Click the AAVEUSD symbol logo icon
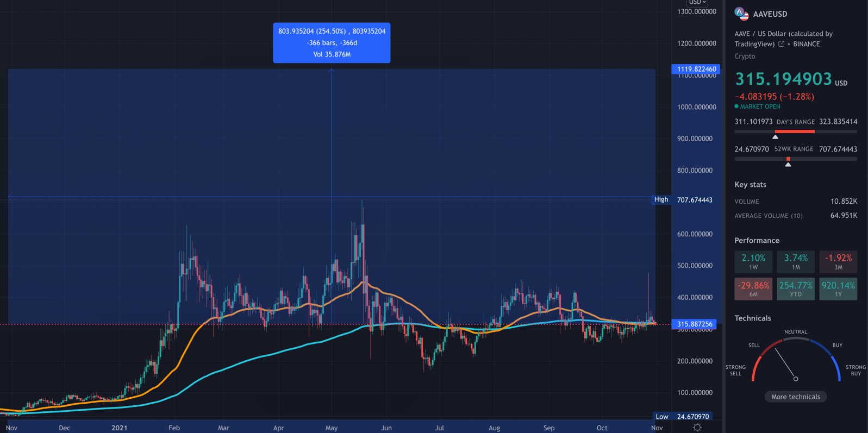The height and width of the screenshot is (433, 868). (741, 14)
